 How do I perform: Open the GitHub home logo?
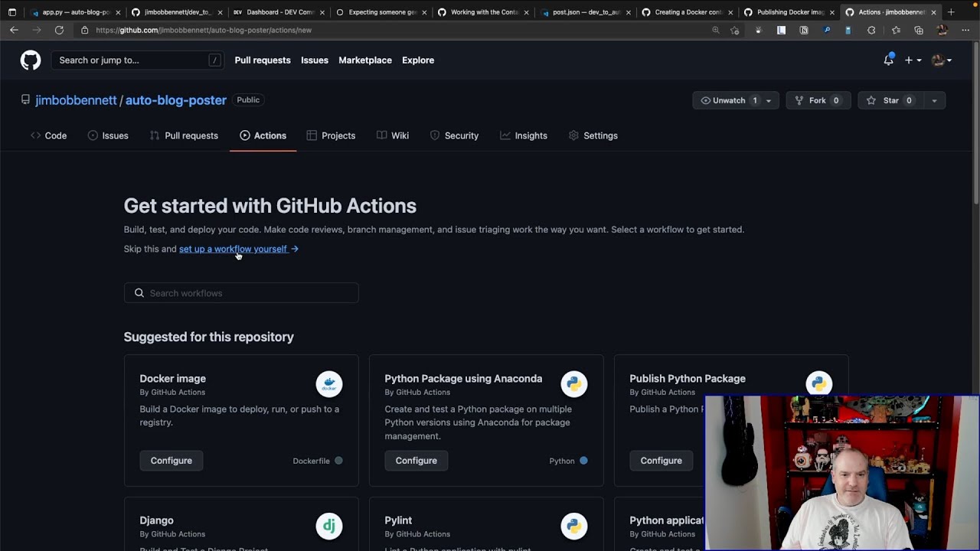31,60
